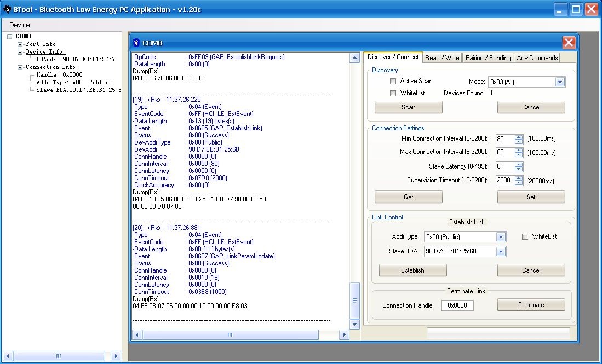Image resolution: width=602 pixels, height=364 pixels.
Task: Click the BTool application icon in title bar
Action: 7,9
